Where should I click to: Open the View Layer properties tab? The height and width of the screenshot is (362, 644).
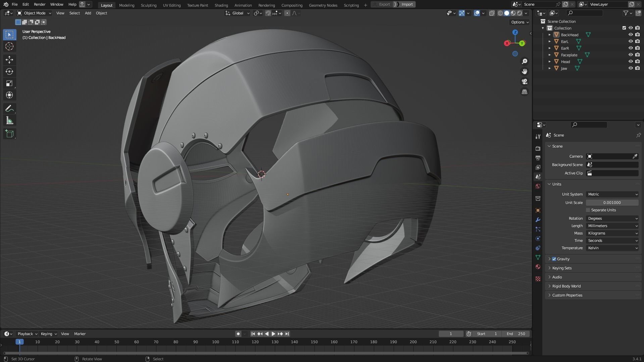538,167
